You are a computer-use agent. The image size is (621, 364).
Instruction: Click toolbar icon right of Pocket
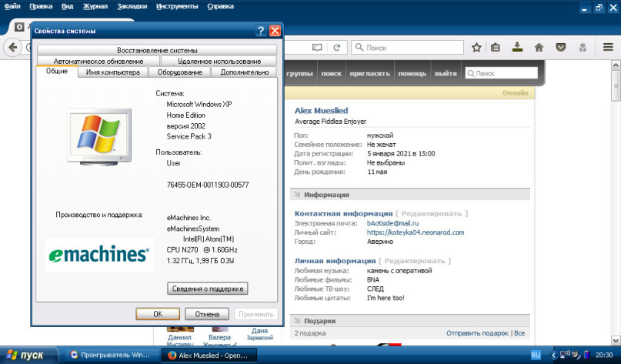click(583, 48)
